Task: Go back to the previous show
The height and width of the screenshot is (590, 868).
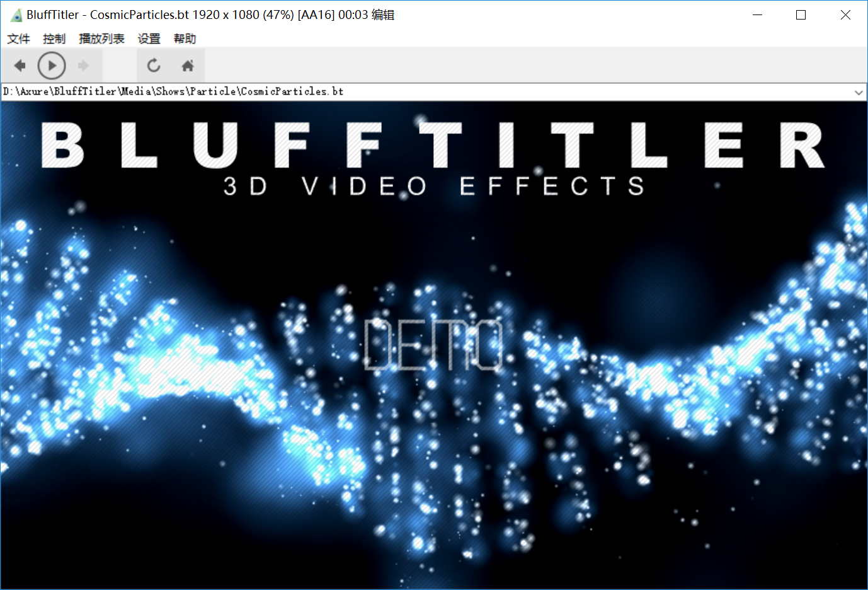Action: 19,65
